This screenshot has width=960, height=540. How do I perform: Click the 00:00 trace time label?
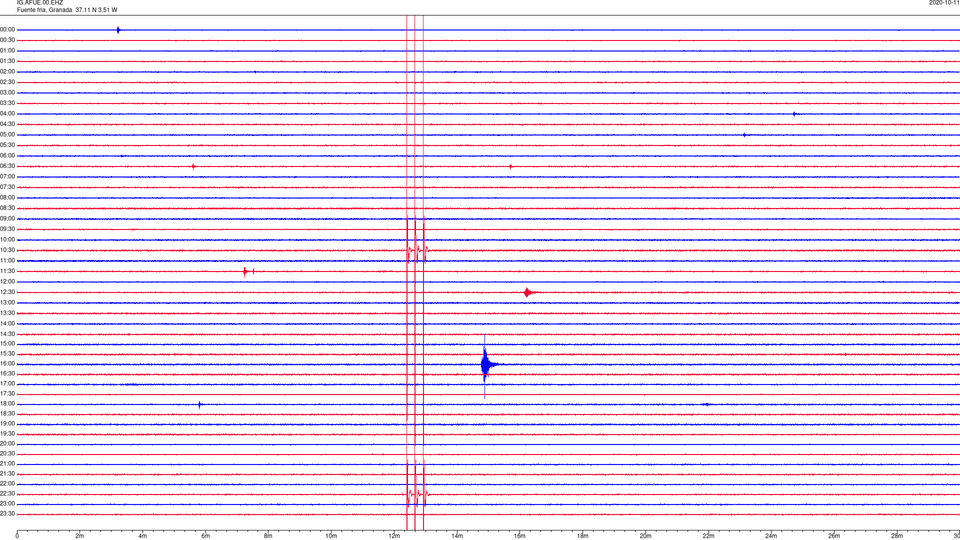[x=8, y=29]
